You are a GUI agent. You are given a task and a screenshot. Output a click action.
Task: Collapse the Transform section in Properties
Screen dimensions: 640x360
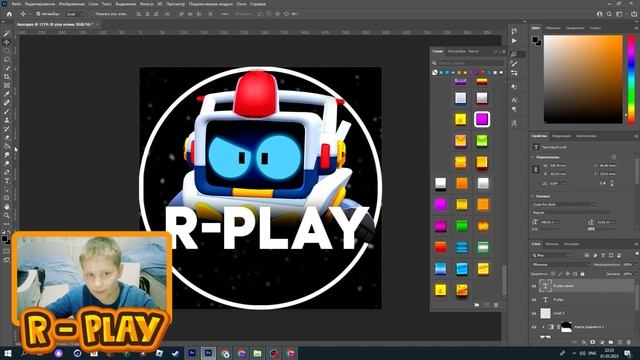coord(533,157)
